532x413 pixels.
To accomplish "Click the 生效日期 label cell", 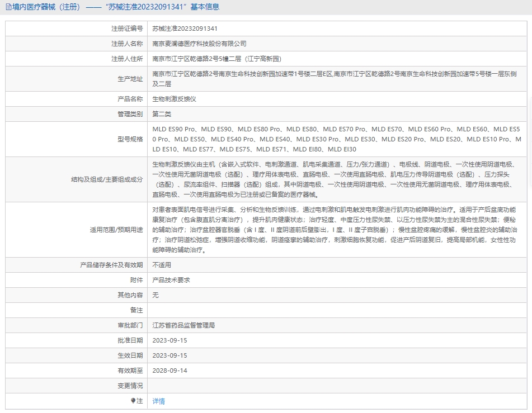I will (x=76, y=355).
